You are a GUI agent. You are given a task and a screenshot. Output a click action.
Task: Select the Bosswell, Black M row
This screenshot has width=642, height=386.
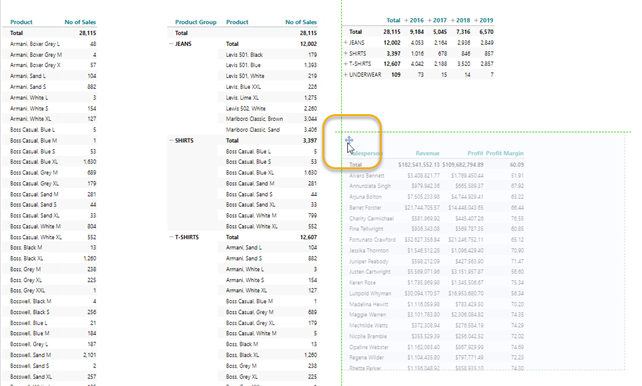[x=50, y=301]
